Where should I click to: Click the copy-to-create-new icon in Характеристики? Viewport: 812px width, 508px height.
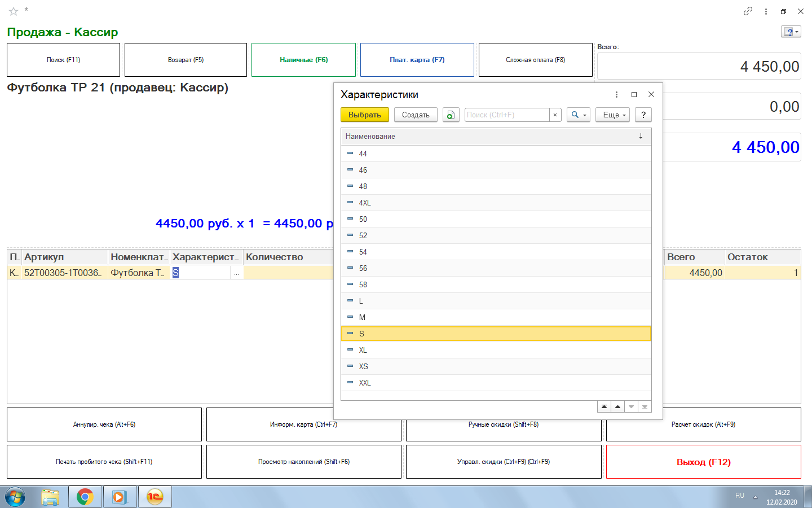(451, 115)
